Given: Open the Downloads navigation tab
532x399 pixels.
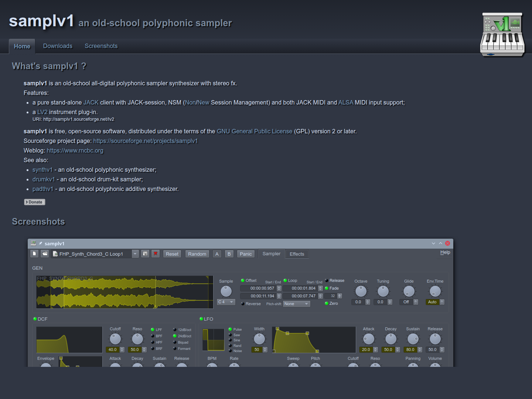Looking at the screenshot, I should [x=58, y=46].
